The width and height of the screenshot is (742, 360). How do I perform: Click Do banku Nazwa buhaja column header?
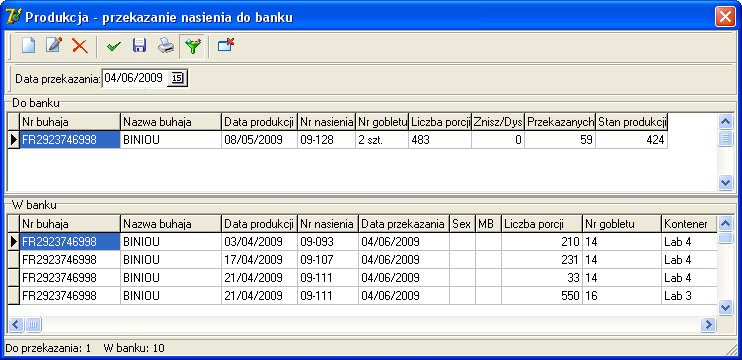pos(171,122)
